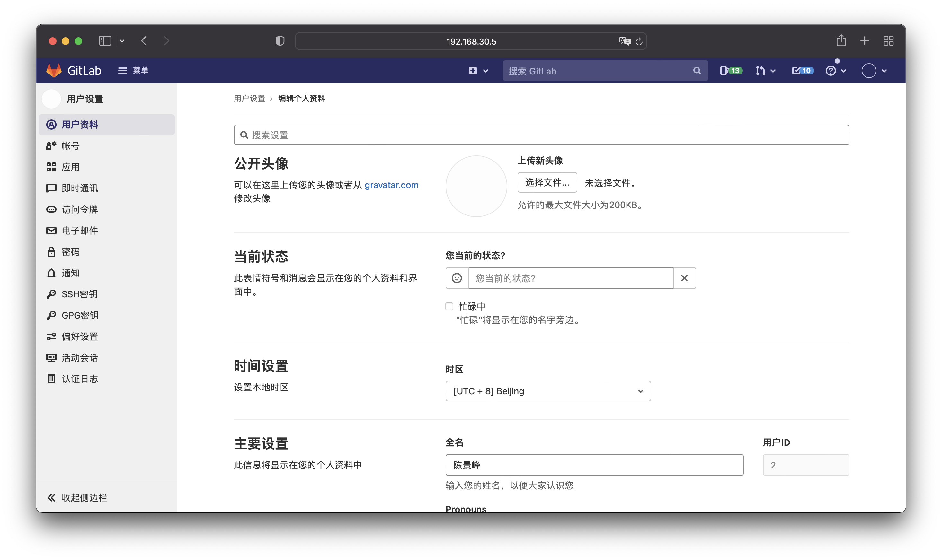Open 访问令牌 access tokens page
942x560 pixels.
tap(79, 209)
